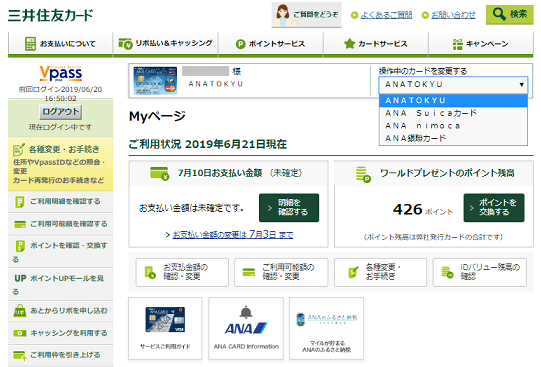Screen dimensions: 541x367
Task: Click the calculator icon in お支払いについて
Action: click(x=30, y=44)
